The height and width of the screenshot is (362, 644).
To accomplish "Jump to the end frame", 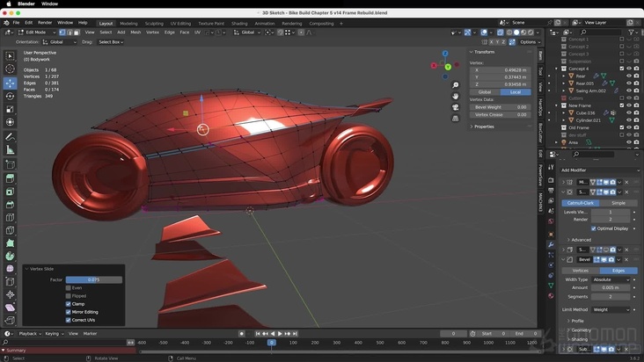I will [296, 334].
